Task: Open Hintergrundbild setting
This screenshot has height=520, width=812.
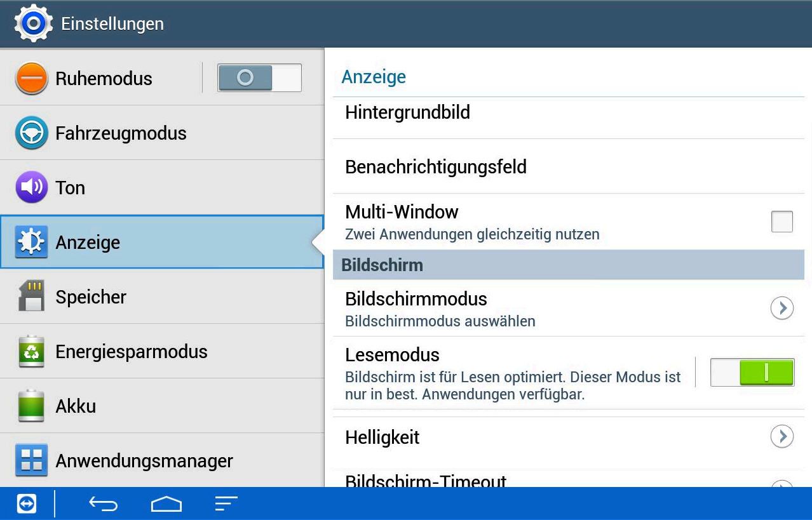Action: (568, 113)
